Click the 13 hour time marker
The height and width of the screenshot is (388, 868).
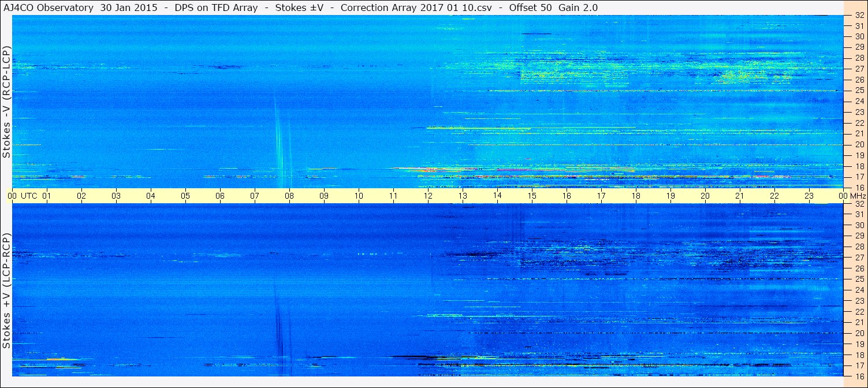click(x=463, y=196)
